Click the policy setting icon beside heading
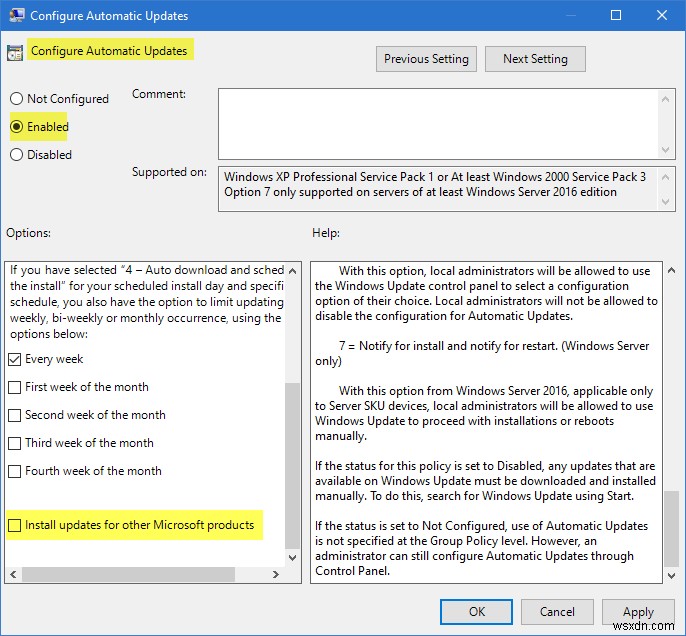This screenshot has width=686, height=636. pos(14,53)
